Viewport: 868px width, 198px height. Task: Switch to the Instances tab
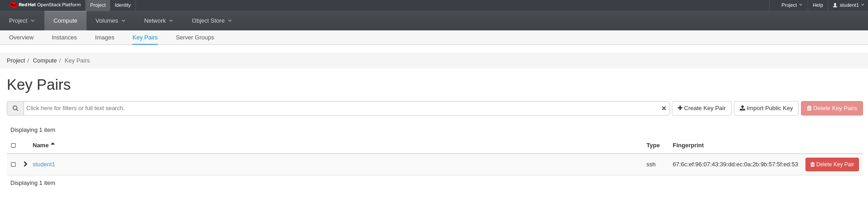64,38
